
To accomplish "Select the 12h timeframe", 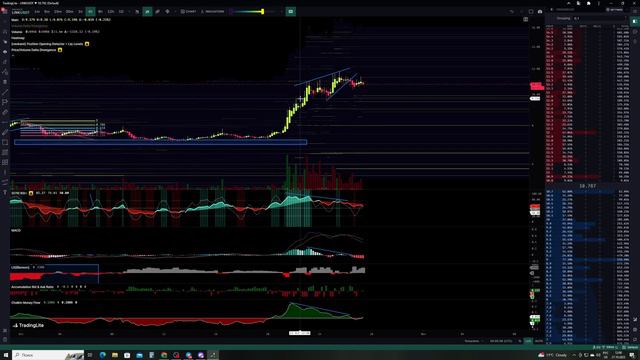I will tap(111, 11).
